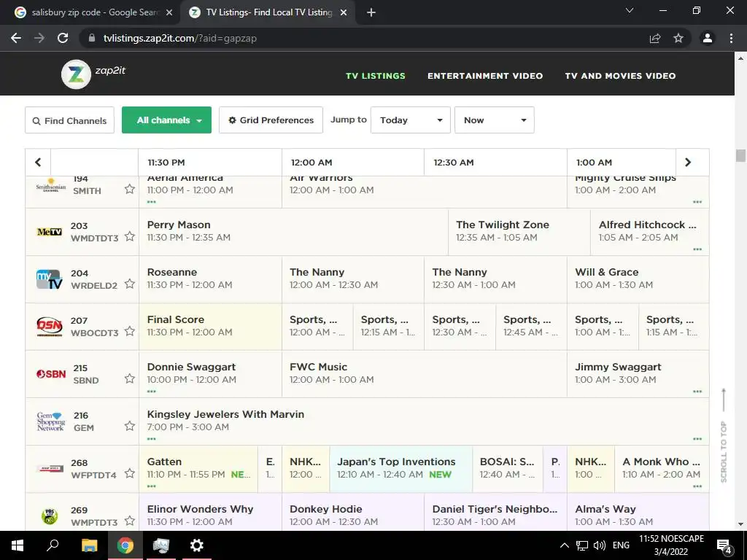Open Will & Grace listing

tap(638, 279)
